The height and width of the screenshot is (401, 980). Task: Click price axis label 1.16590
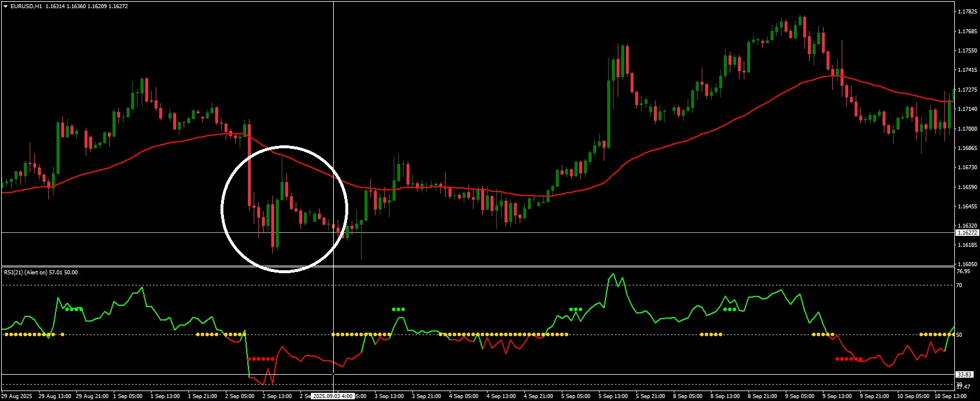(x=968, y=187)
